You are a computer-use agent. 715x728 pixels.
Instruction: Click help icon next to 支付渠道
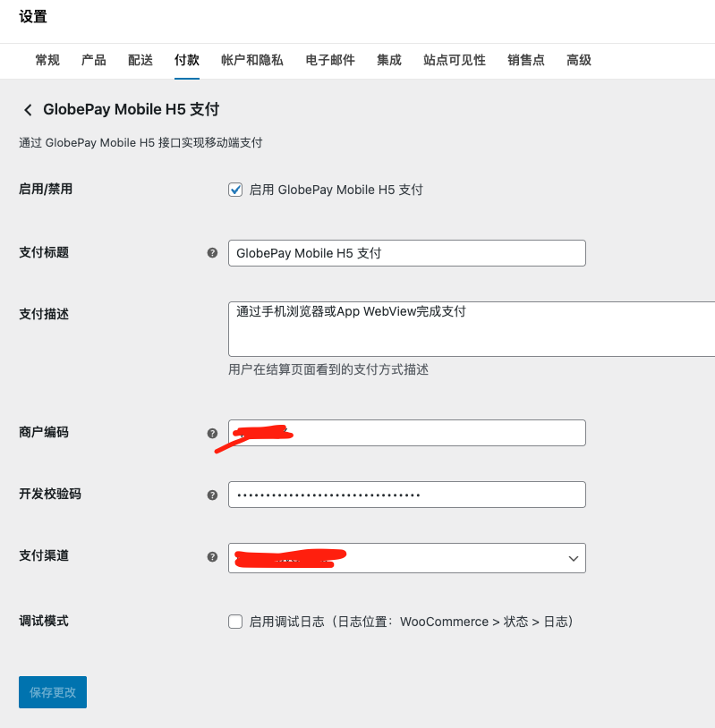point(212,556)
